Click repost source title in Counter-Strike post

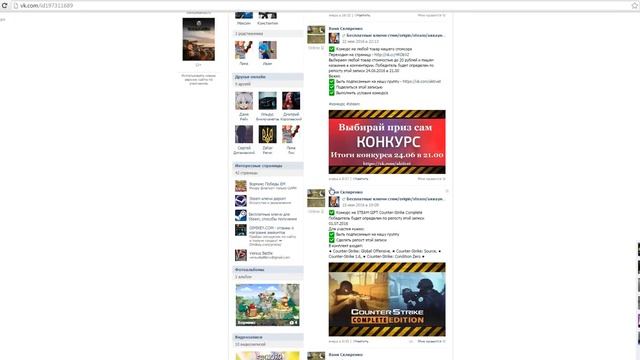pyautogui.click(x=396, y=199)
